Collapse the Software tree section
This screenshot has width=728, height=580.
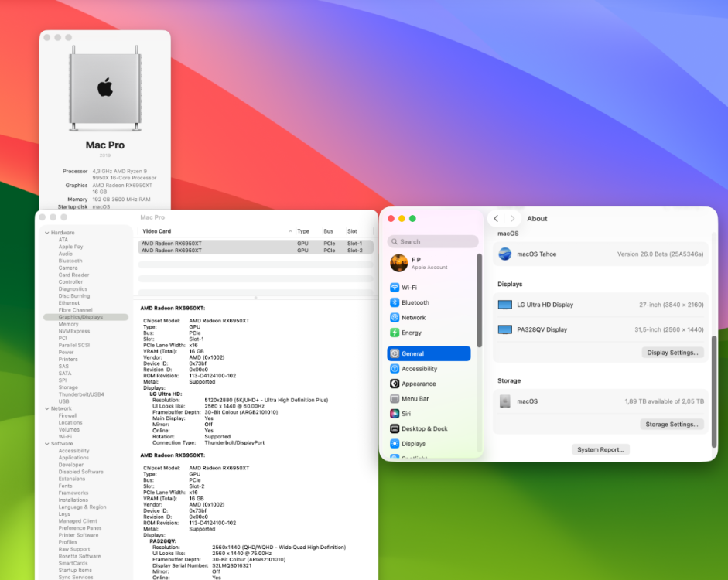47,444
